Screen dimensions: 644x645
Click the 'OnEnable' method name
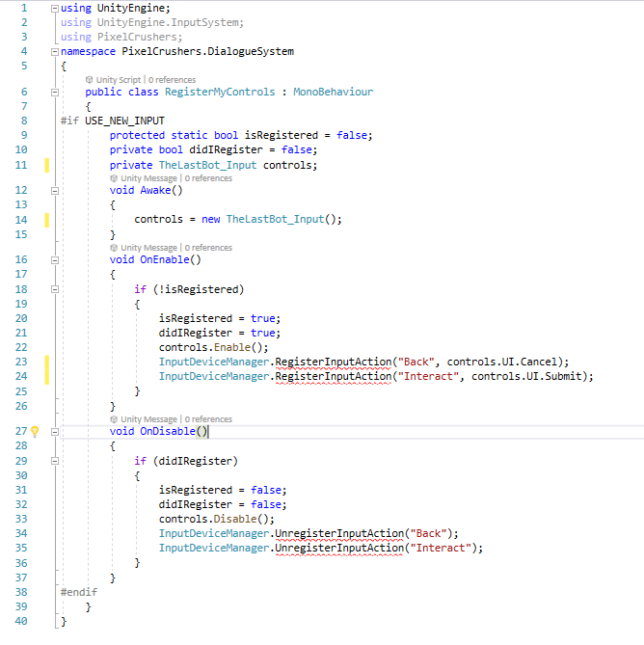(x=165, y=259)
